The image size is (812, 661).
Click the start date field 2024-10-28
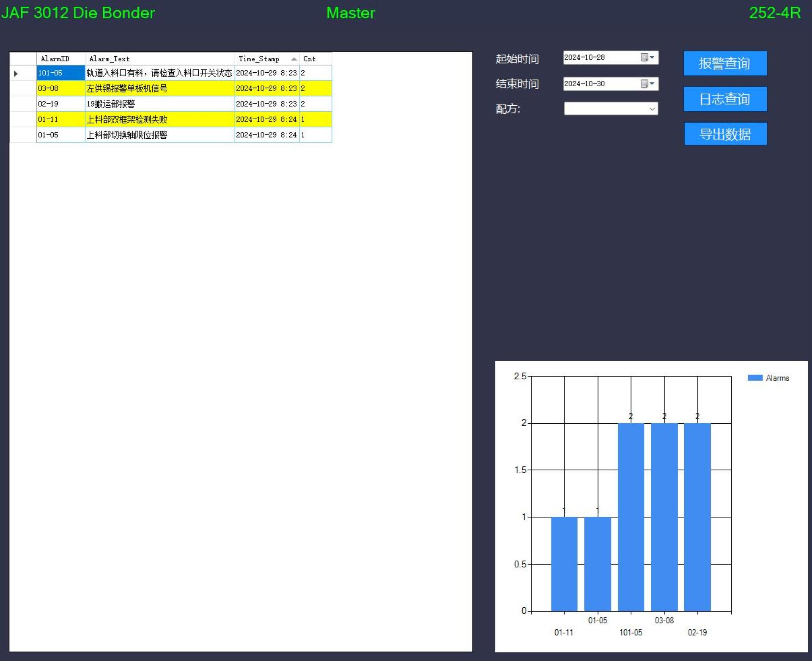[x=601, y=58]
